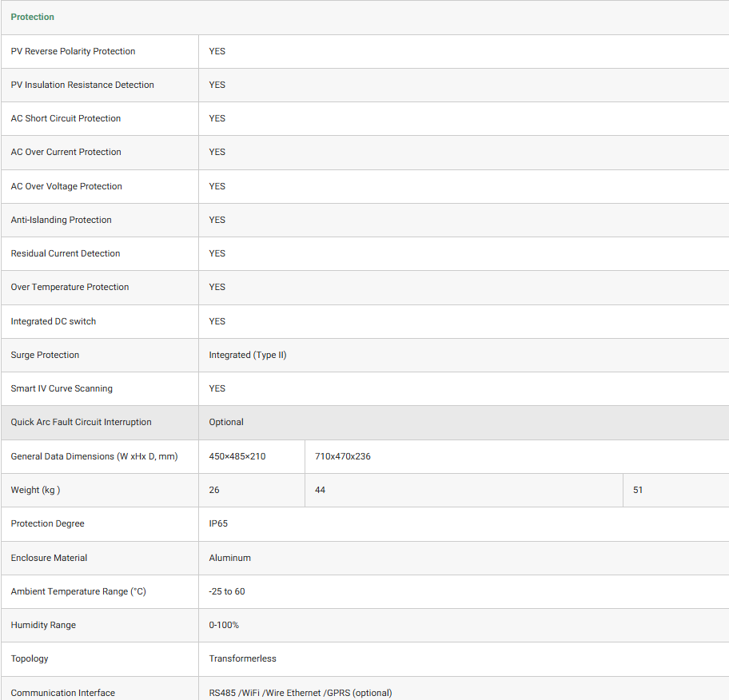Select the 51 weight value cell
The height and width of the screenshot is (700, 729).
pyautogui.click(x=638, y=490)
